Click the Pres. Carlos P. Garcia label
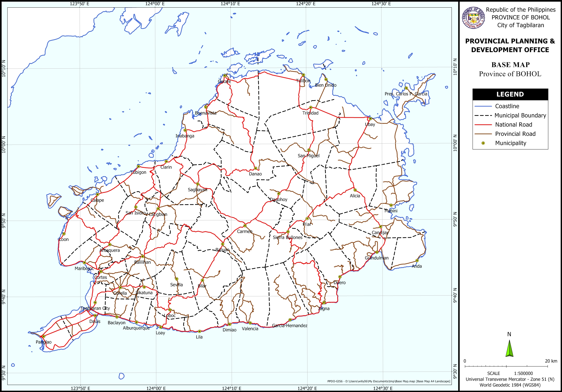 (406, 94)
